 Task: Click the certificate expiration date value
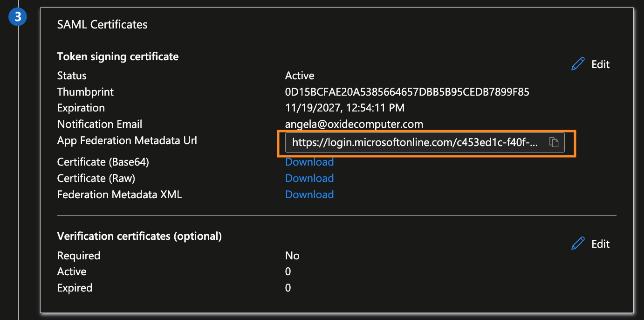coord(344,108)
